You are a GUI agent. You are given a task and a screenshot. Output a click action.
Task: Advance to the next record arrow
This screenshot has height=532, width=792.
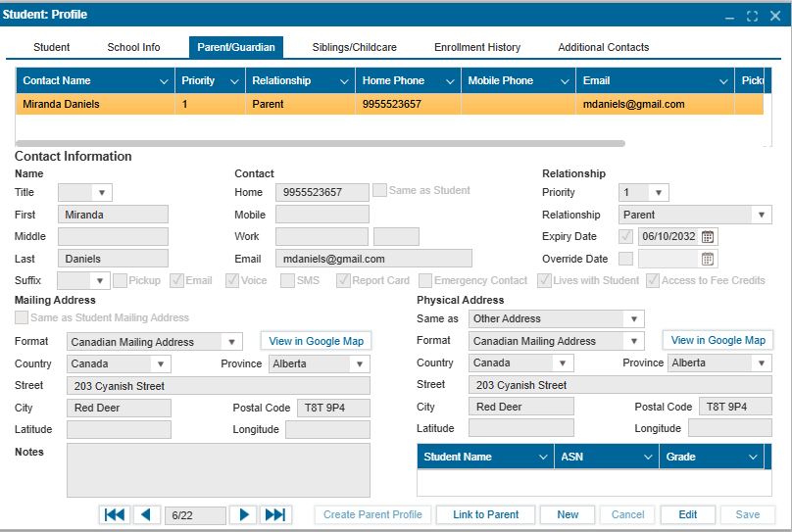click(245, 514)
